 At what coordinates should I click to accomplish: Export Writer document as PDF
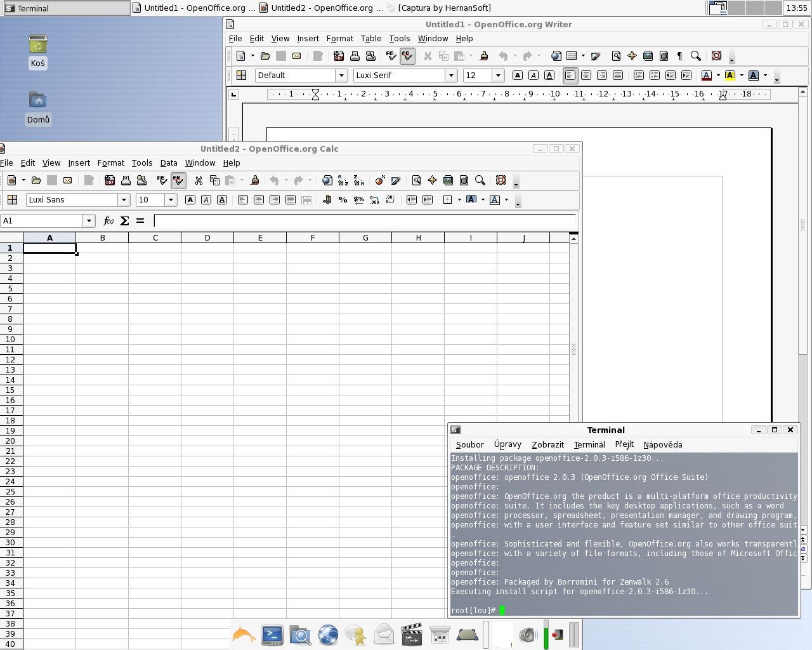click(339, 56)
